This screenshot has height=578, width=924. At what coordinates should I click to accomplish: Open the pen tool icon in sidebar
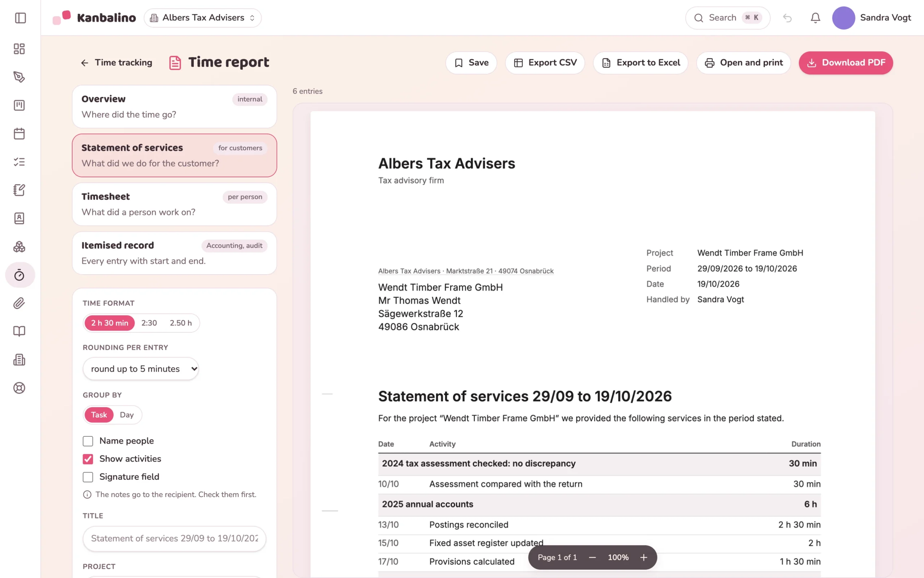coord(19,77)
